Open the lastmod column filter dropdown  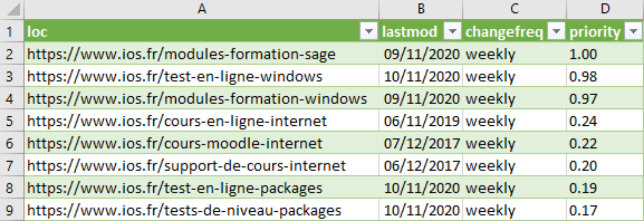point(452,32)
